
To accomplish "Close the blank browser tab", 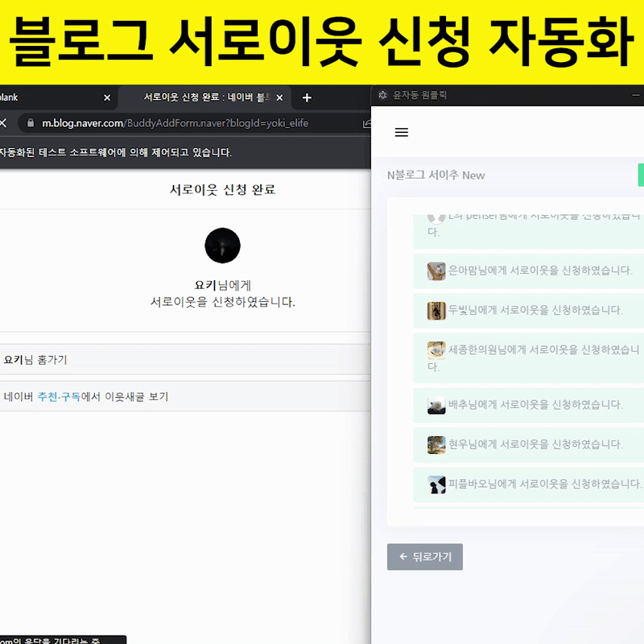I will click(107, 97).
